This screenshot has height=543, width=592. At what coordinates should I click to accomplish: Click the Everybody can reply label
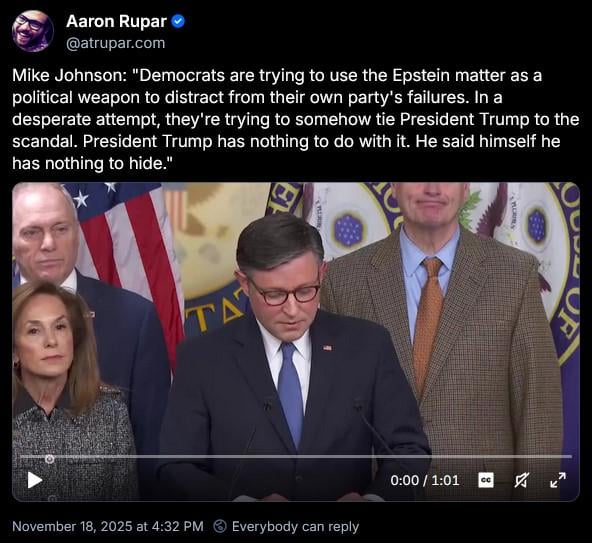[x=295, y=526]
